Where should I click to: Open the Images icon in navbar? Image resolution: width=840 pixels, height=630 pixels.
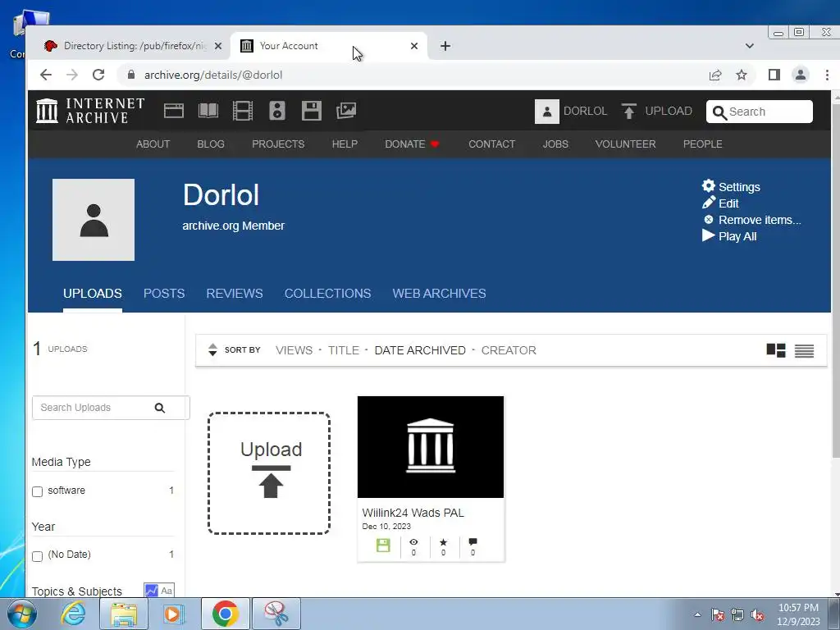pyautogui.click(x=346, y=111)
